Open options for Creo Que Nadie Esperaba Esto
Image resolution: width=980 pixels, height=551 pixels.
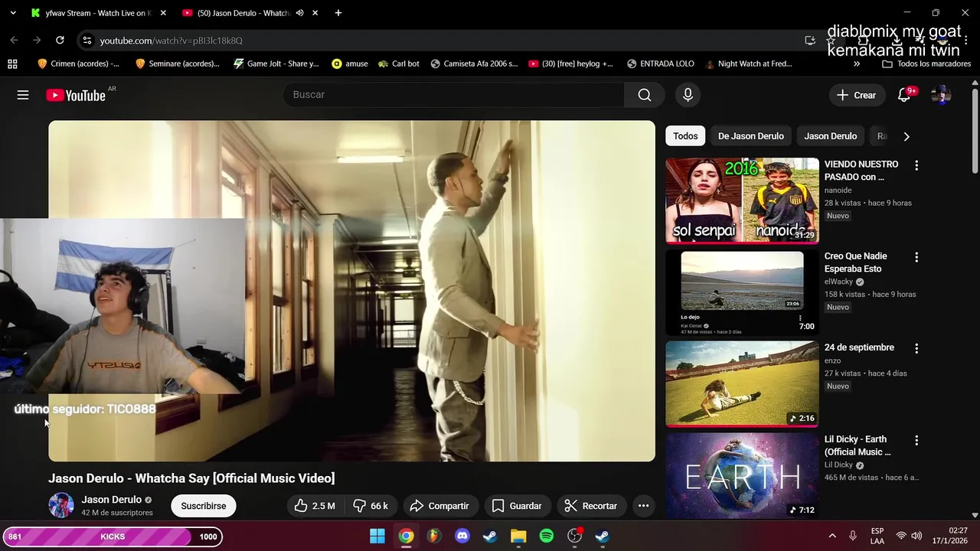tap(916, 257)
